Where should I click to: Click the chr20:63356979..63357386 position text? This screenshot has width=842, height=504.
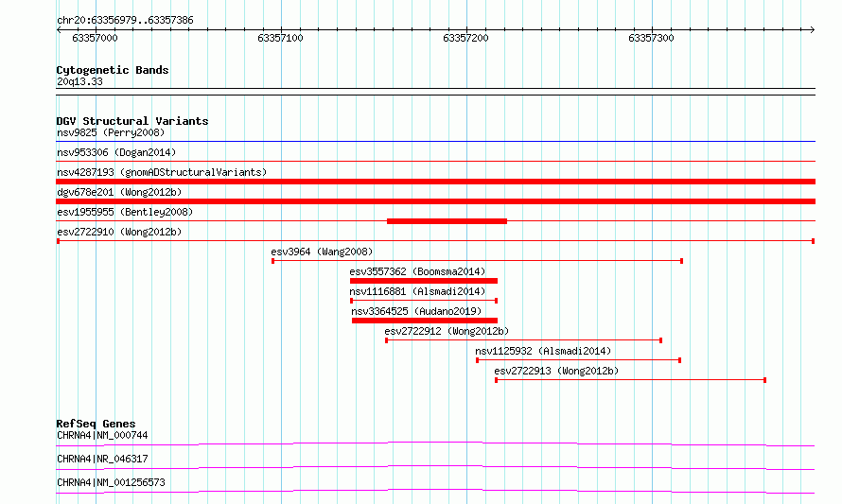[125, 21]
